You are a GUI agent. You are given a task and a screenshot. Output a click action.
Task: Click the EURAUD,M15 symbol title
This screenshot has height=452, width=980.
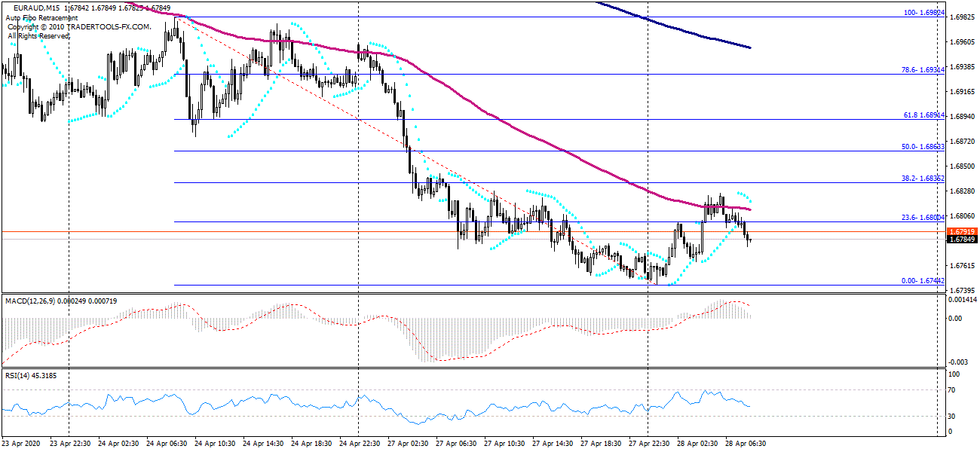38,8
